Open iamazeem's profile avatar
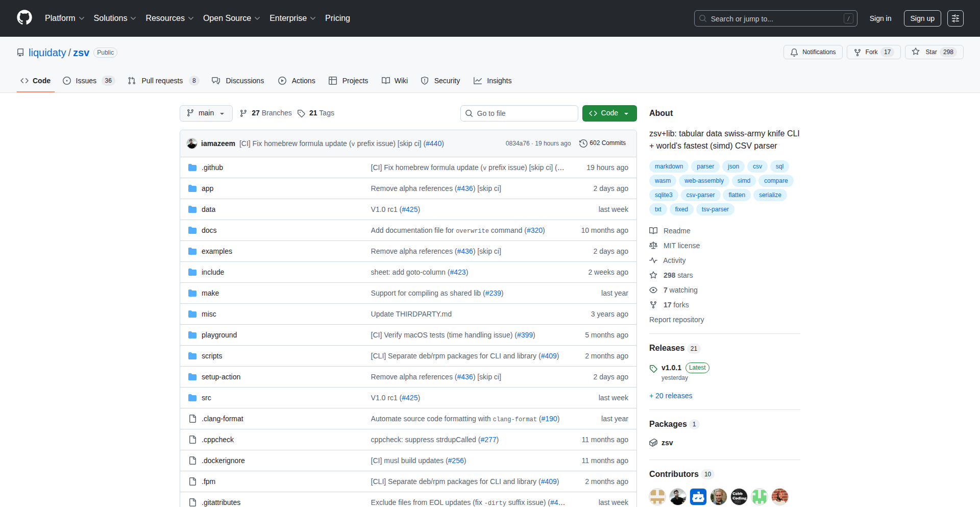The image size is (980, 507). [x=192, y=143]
